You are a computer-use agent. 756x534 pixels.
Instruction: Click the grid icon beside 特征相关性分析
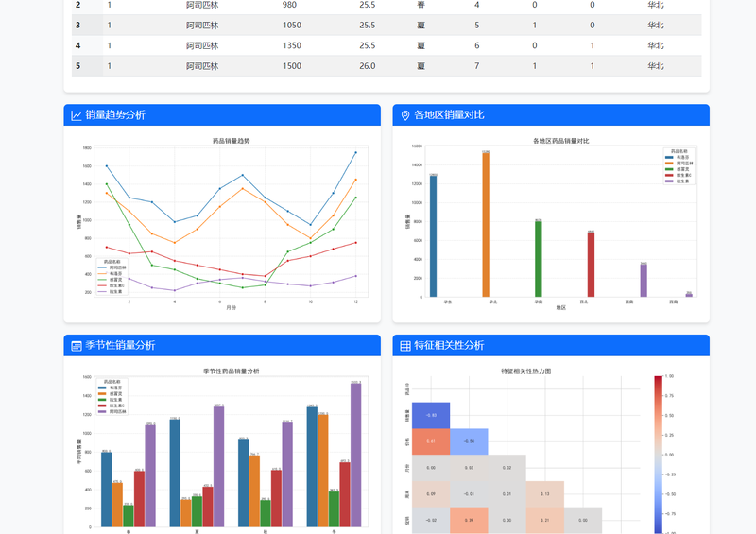405,346
